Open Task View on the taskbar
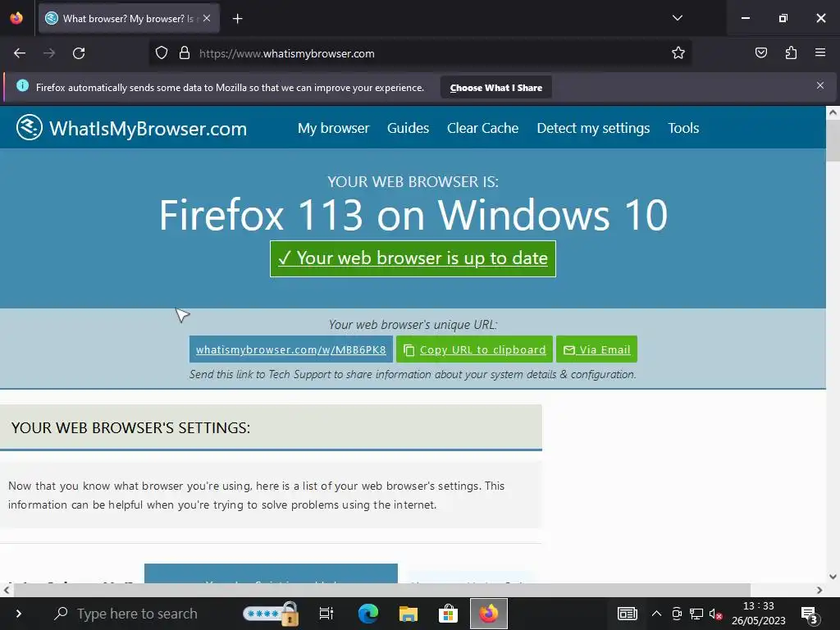Image resolution: width=840 pixels, height=630 pixels. (326, 614)
